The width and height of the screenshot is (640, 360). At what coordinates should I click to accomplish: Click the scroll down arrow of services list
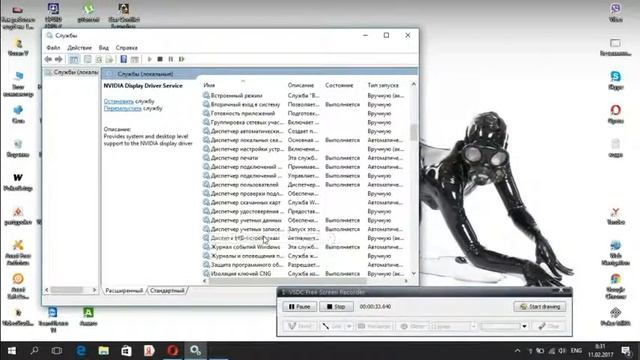(413, 273)
